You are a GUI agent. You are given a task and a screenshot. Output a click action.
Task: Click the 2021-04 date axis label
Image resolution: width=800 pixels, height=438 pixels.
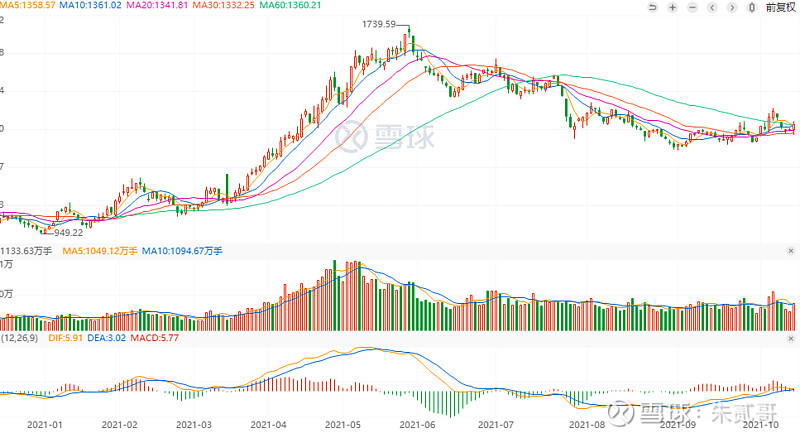pyautogui.click(x=268, y=425)
